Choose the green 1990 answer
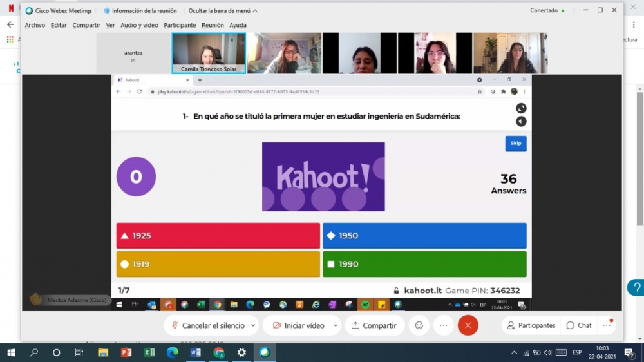The image size is (644, 362). coord(424,264)
